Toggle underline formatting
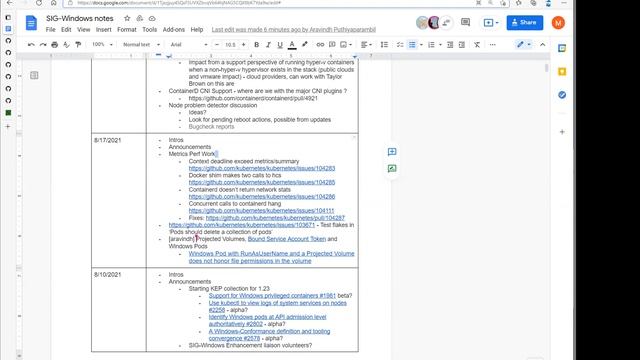This screenshot has width=640, height=360. coord(280,44)
